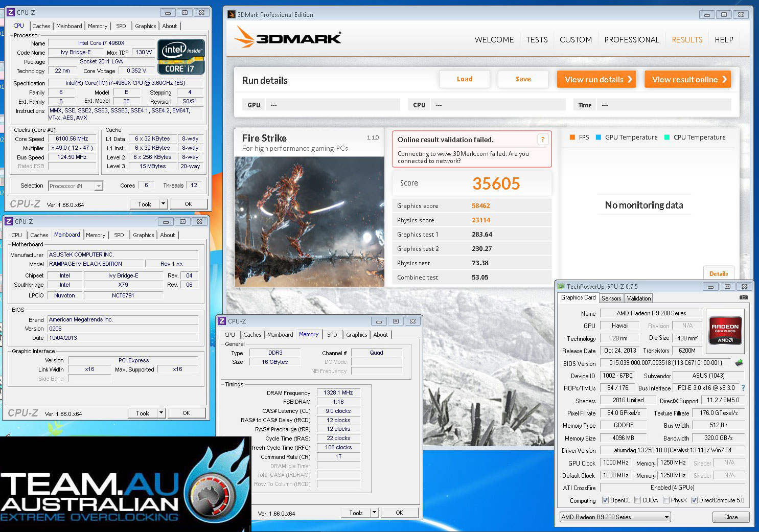Go to the WELCOME page in 3DMark

(494, 39)
